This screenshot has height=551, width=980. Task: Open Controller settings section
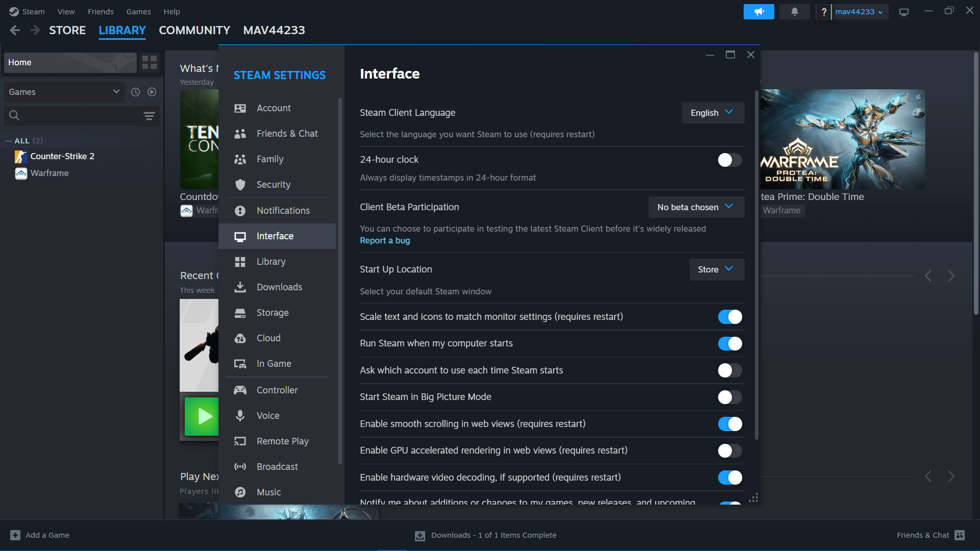pos(277,390)
